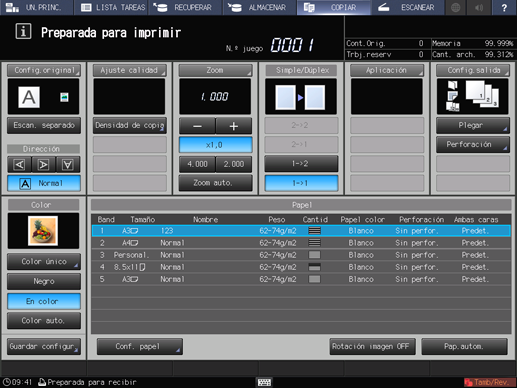The height and width of the screenshot is (388, 517).
Task: Open Densidad de copia setting
Action: pos(129,125)
